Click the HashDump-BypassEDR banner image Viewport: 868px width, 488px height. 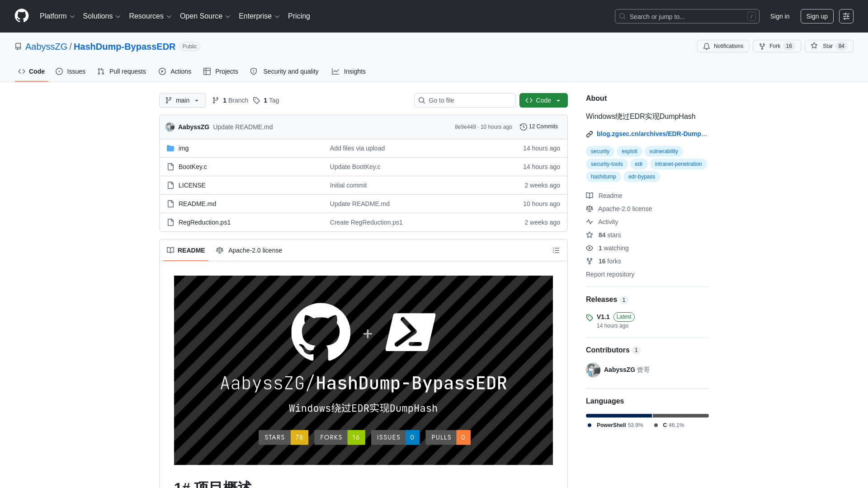tap(363, 370)
